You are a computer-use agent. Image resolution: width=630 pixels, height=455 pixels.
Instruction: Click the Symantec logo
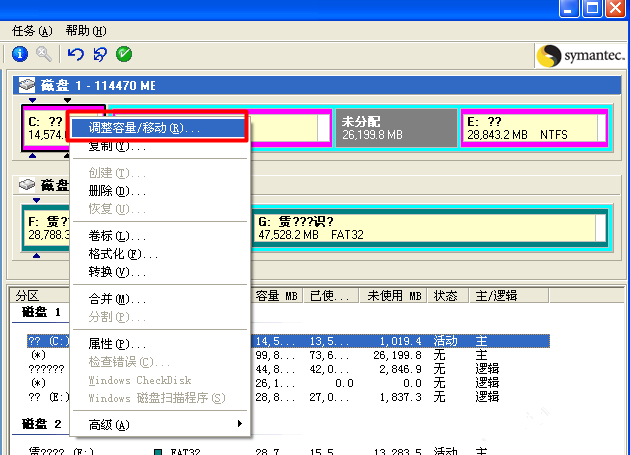(578, 55)
